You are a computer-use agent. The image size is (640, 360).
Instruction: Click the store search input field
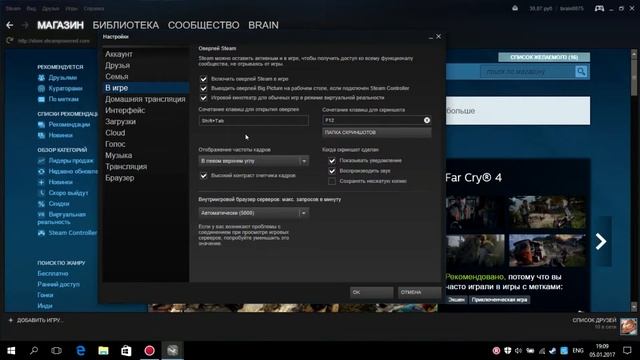pyautogui.click(x=528, y=72)
